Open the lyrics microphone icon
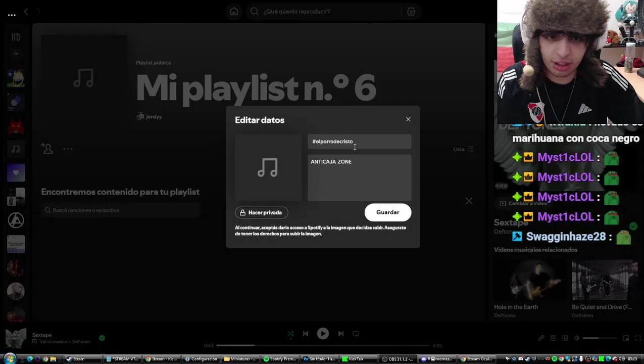 tap(541, 338)
